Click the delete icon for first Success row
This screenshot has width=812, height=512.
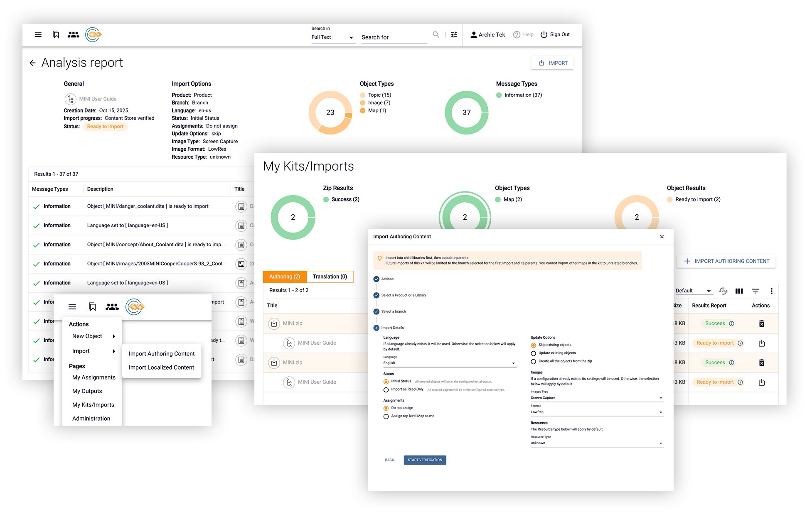[x=761, y=323]
